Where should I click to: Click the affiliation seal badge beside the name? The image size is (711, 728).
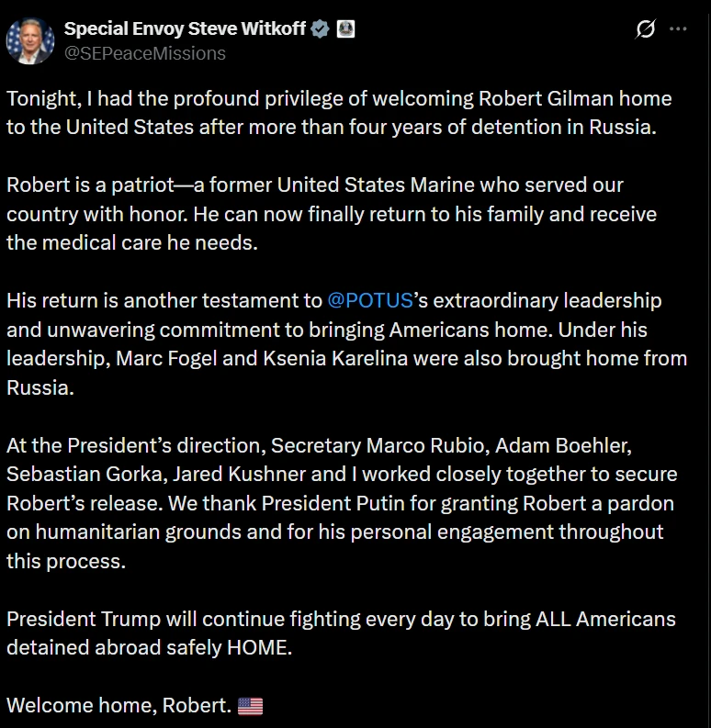coord(345,29)
